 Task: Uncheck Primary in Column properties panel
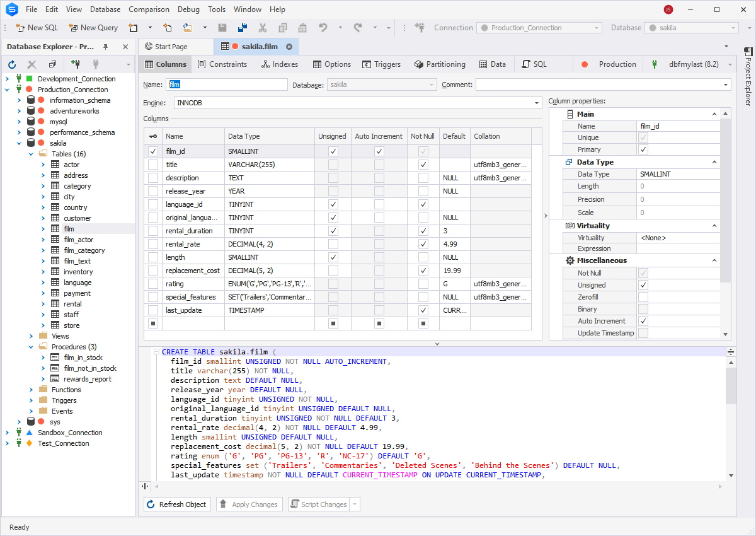tap(643, 149)
